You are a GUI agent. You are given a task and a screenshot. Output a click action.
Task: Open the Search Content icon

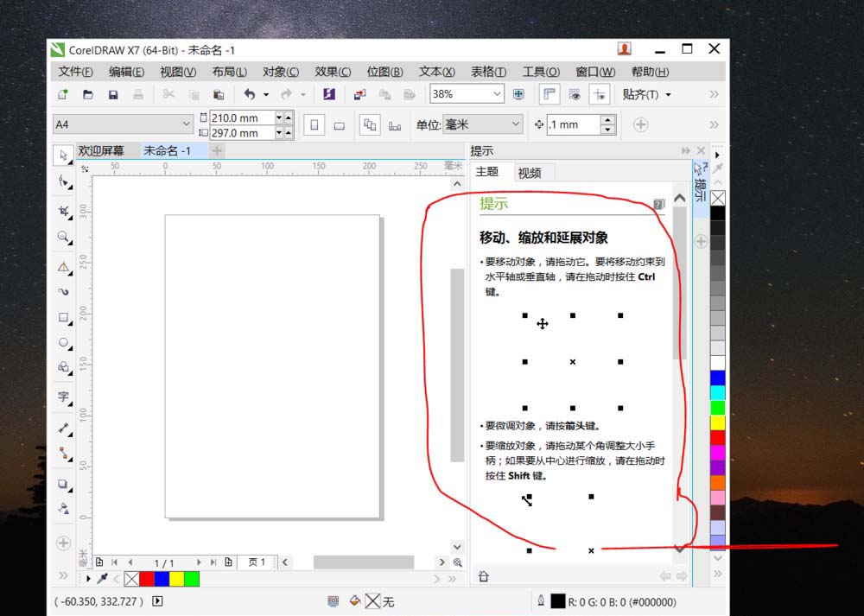[329, 94]
